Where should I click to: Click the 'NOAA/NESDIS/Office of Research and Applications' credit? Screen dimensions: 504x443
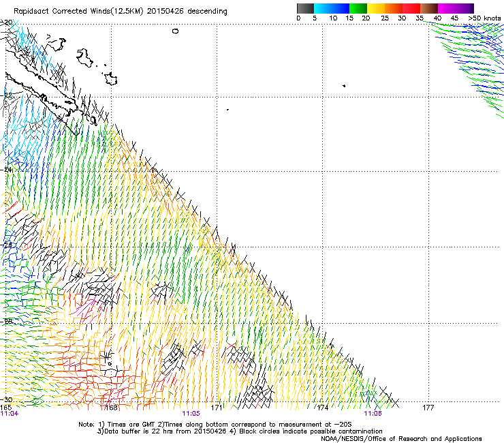coord(401,439)
